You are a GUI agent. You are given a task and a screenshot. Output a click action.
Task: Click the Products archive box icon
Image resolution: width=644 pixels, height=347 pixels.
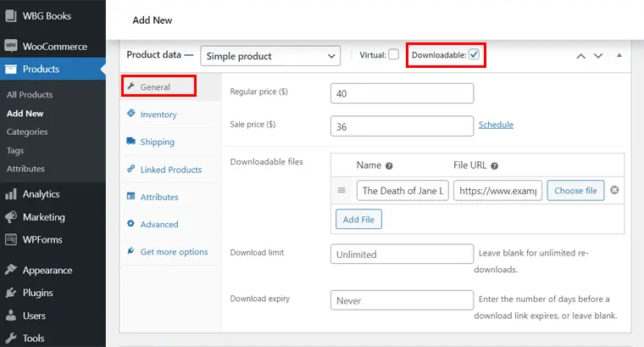(x=11, y=69)
